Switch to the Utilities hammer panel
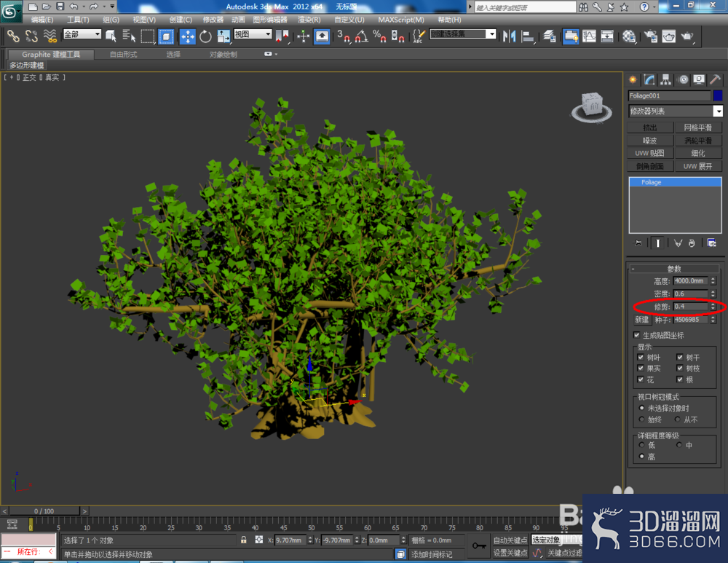Image resolution: width=728 pixels, height=563 pixels. tap(716, 79)
